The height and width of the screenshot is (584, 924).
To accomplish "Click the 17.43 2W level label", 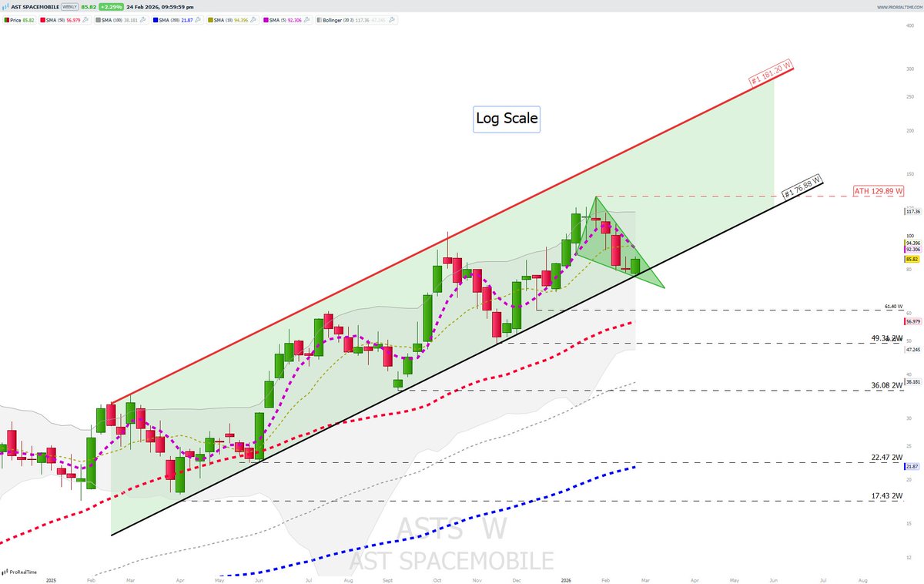I will click(885, 495).
